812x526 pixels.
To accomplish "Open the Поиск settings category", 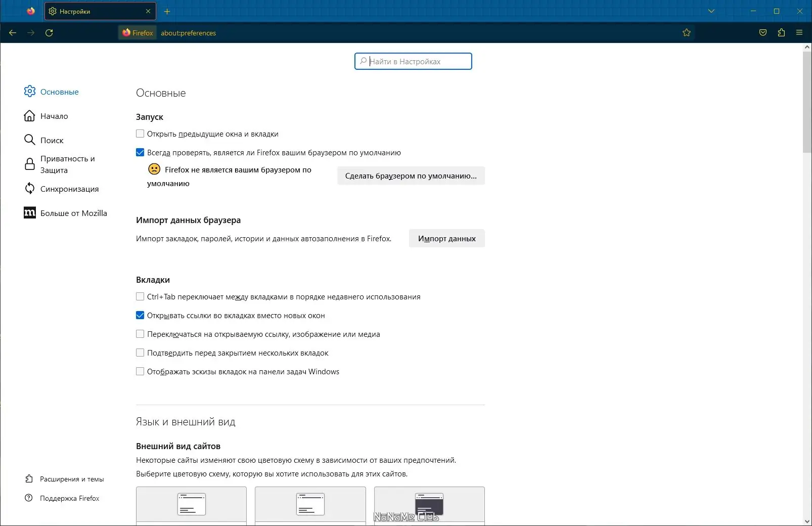I will point(43,140).
